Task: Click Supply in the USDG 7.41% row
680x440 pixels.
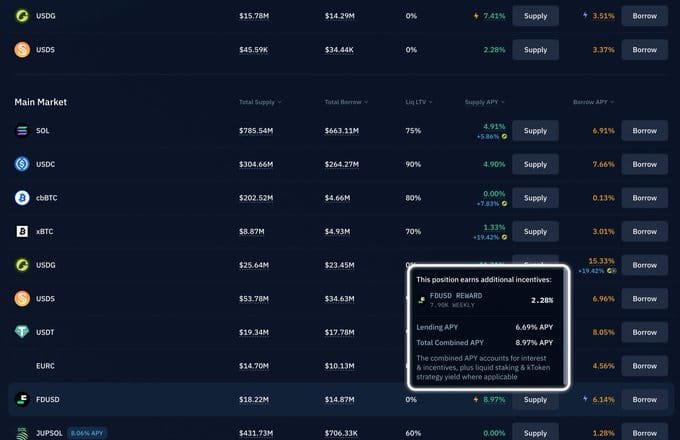Action: pos(535,16)
